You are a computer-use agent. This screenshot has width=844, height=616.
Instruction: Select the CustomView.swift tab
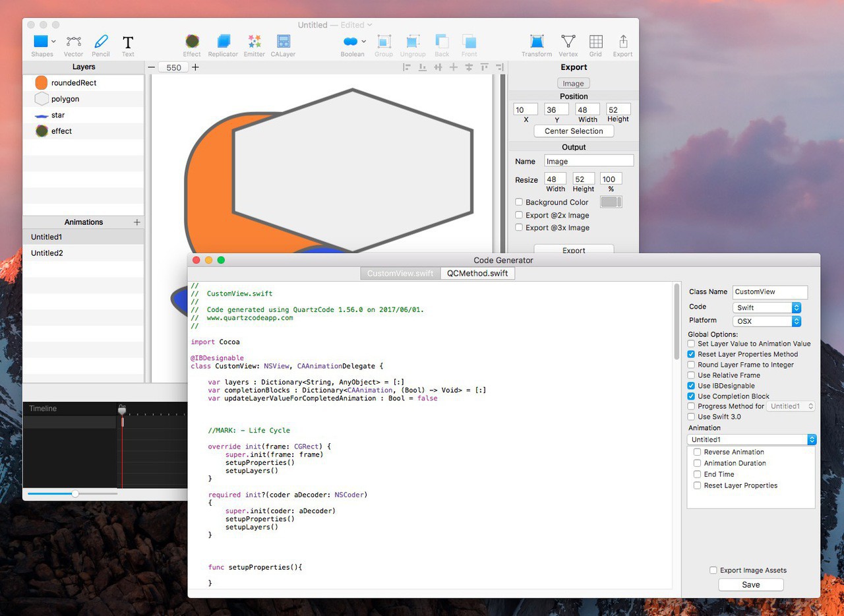coord(400,273)
